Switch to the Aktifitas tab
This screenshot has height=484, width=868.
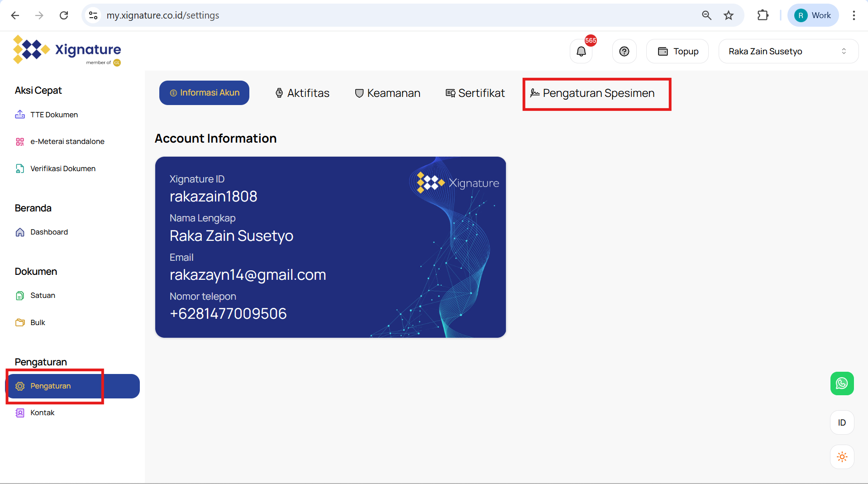(x=302, y=93)
